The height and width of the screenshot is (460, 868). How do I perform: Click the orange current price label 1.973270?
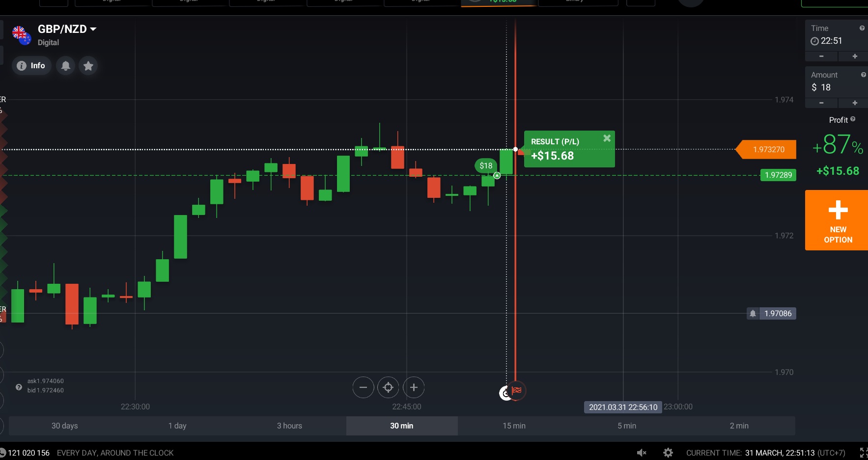tap(766, 149)
